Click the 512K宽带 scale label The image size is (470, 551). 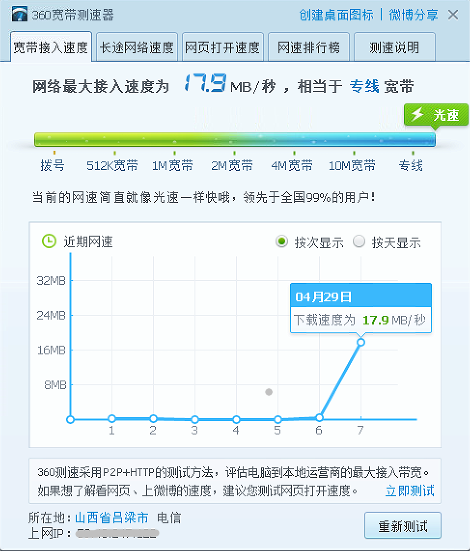(112, 165)
